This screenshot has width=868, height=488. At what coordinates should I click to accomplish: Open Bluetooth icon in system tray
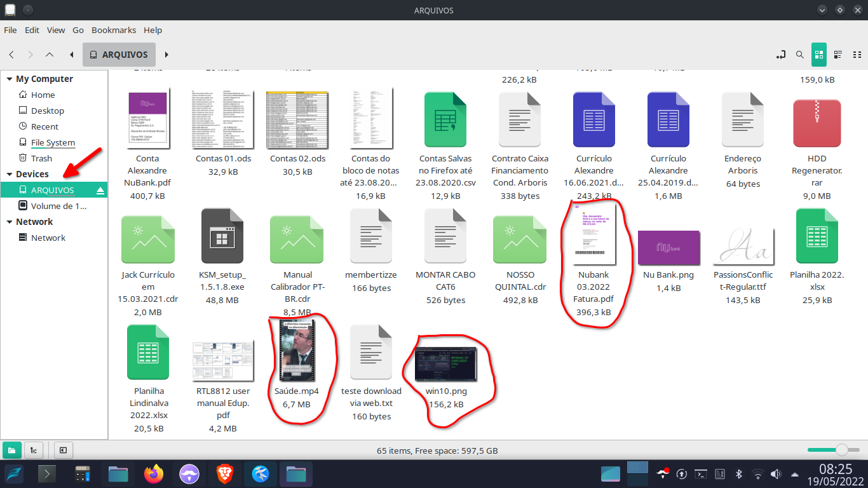(x=738, y=474)
